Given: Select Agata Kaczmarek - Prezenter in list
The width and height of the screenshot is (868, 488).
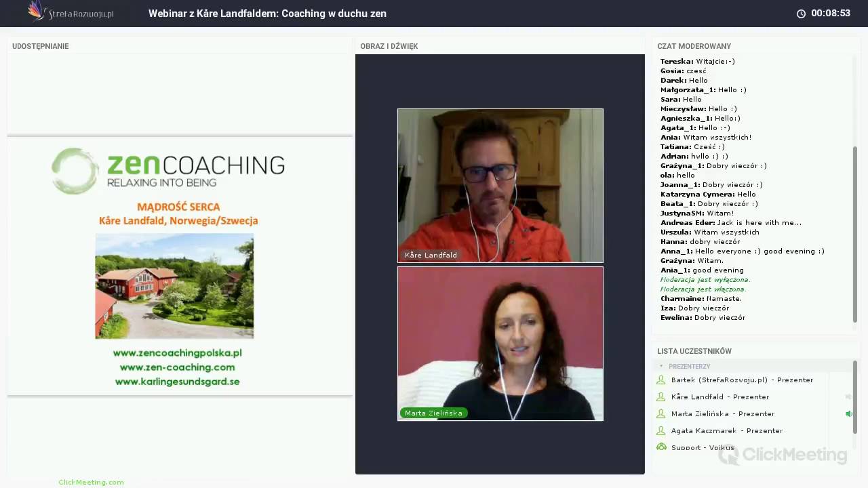Looking at the screenshot, I should tap(726, 431).
